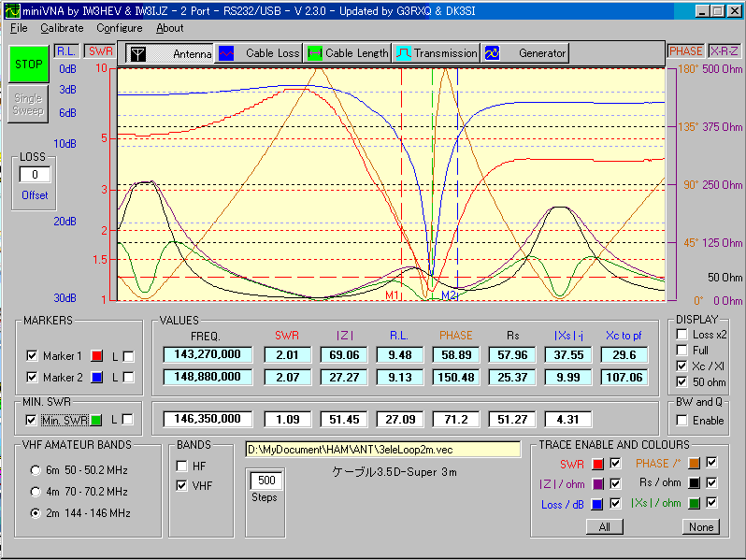Click the PHASE axis label button
Image resolution: width=746 pixels, height=560 pixels.
click(685, 50)
